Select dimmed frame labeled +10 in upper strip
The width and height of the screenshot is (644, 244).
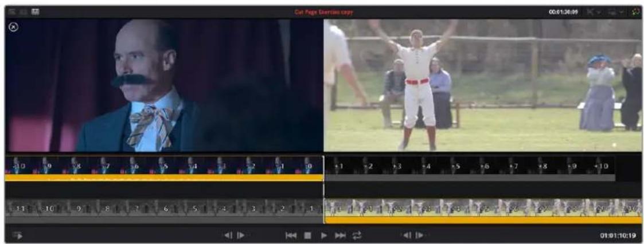pos(600,166)
